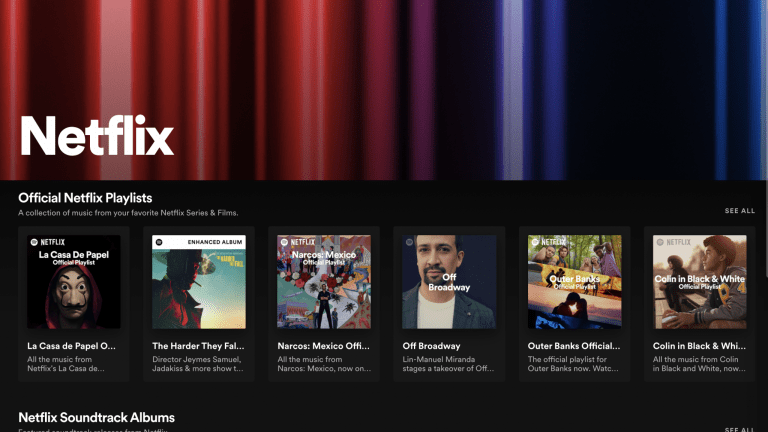The width and height of the screenshot is (768, 432).
Task: Click 'The Harder They Fal...' title text
Action: pos(198,346)
